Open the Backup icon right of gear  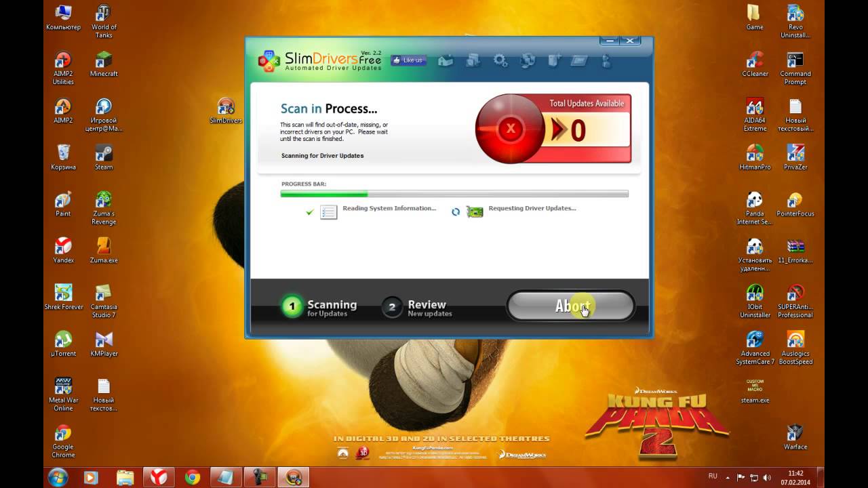pos(528,61)
